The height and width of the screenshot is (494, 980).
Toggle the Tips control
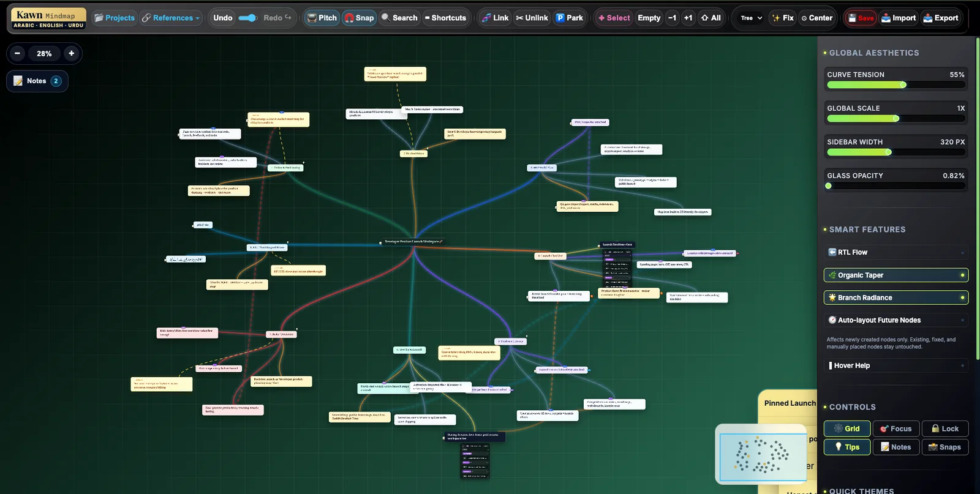pos(847,447)
